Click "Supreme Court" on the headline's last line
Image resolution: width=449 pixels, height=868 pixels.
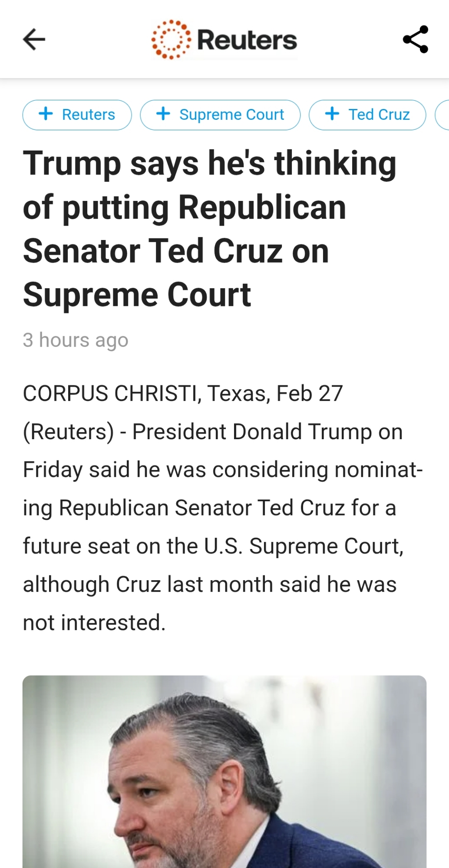137,295
